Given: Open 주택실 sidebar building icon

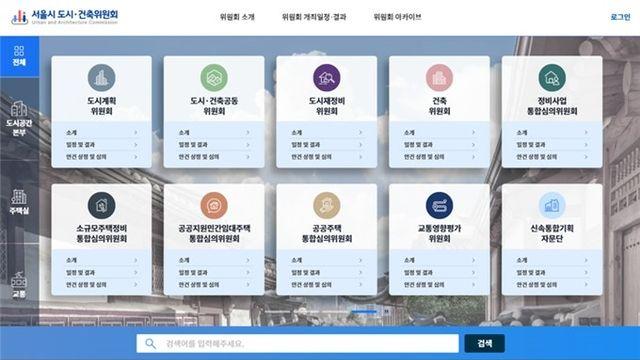Looking at the screenshot, I should 19,197.
